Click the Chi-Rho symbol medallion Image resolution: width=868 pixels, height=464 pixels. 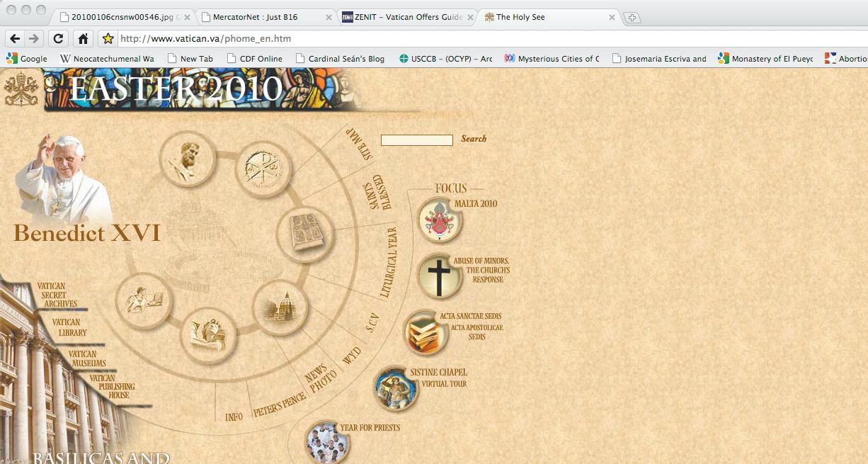click(x=263, y=170)
